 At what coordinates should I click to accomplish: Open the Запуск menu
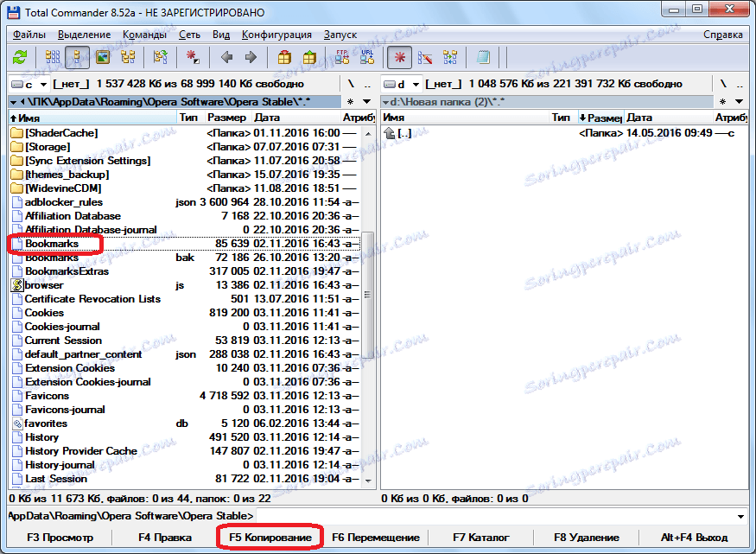340,35
